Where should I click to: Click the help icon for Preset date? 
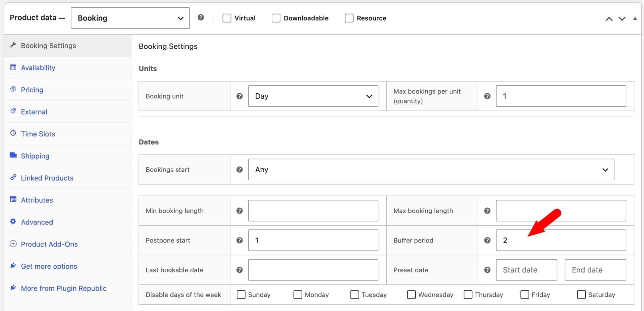click(x=487, y=270)
